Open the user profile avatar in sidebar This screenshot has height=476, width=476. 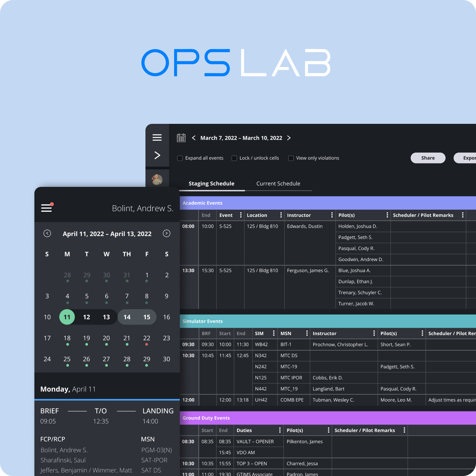click(x=157, y=180)
